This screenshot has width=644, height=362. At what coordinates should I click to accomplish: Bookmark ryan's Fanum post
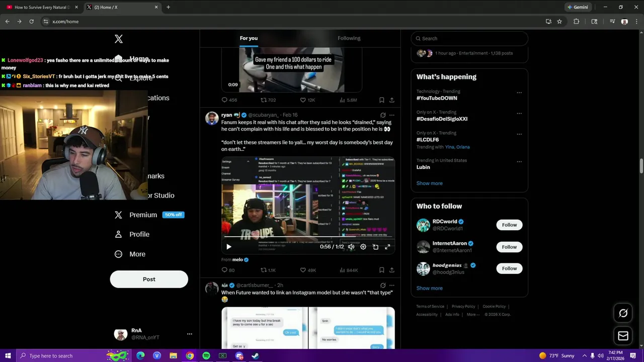pyautogui.click(x=382, y=270)
